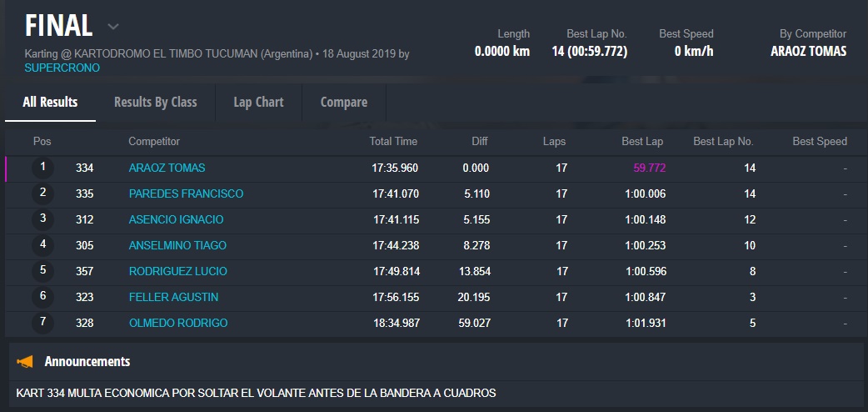The width and height of the screenshot is (868, 412).
Task: Open competitor ARAOZ TOMAS link
Action: (167, 168)
